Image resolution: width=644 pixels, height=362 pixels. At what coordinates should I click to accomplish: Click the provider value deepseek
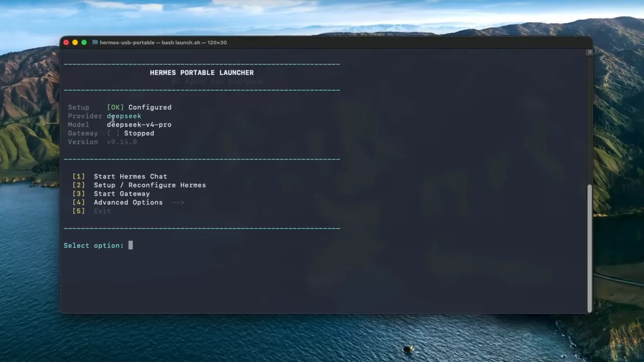(124, 116)
